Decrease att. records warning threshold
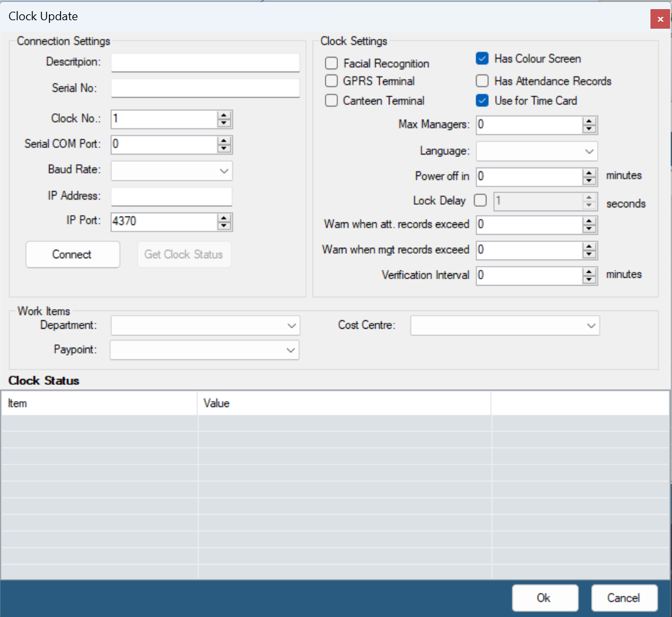 [589, 229]
